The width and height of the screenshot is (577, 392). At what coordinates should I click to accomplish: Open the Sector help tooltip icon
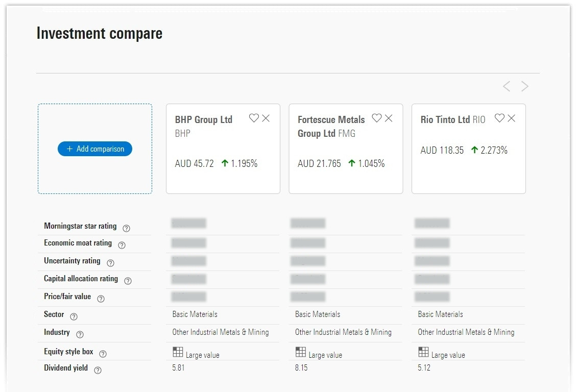click(x=73, y=316)
